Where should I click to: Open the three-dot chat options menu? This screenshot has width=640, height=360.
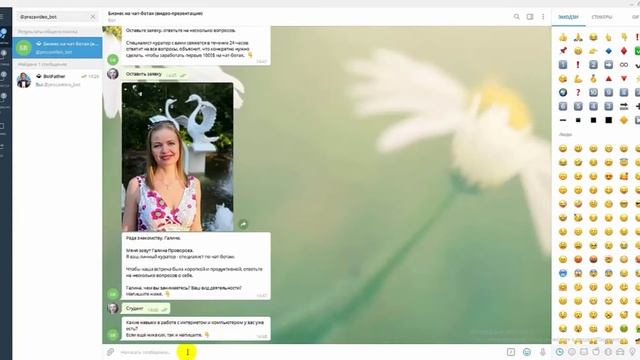click(543, 17)
